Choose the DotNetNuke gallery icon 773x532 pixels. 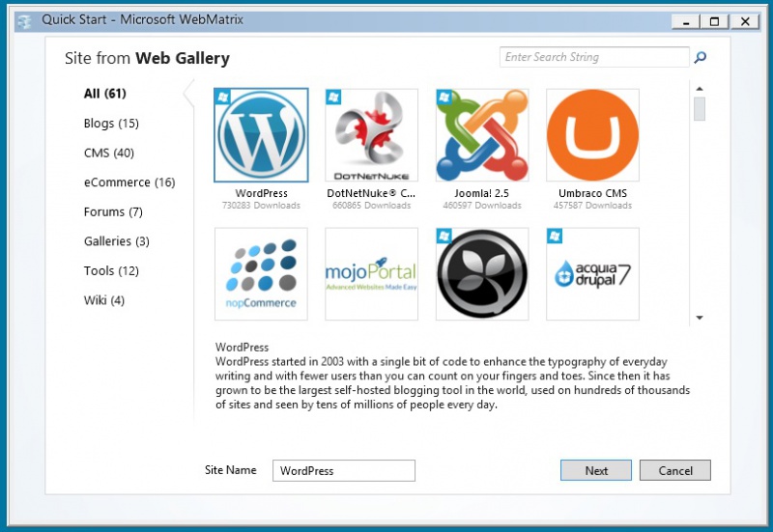(x=372, y=135)
